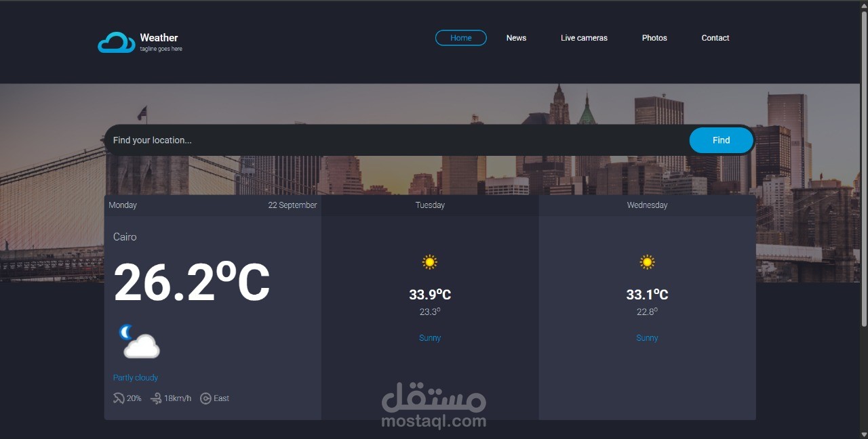
Task: Click the Find button
Action: [721, 140]
